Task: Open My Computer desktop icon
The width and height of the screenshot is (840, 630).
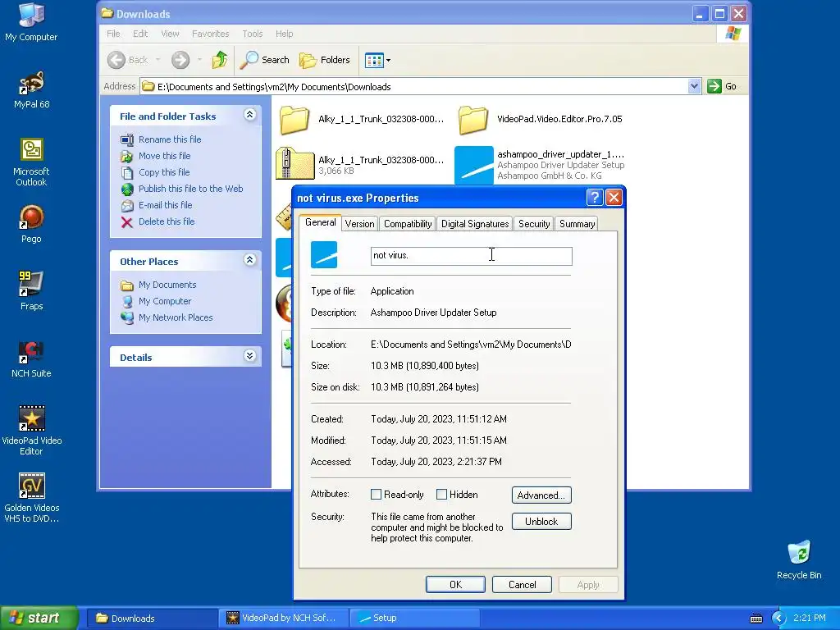Action: (31, 21)
